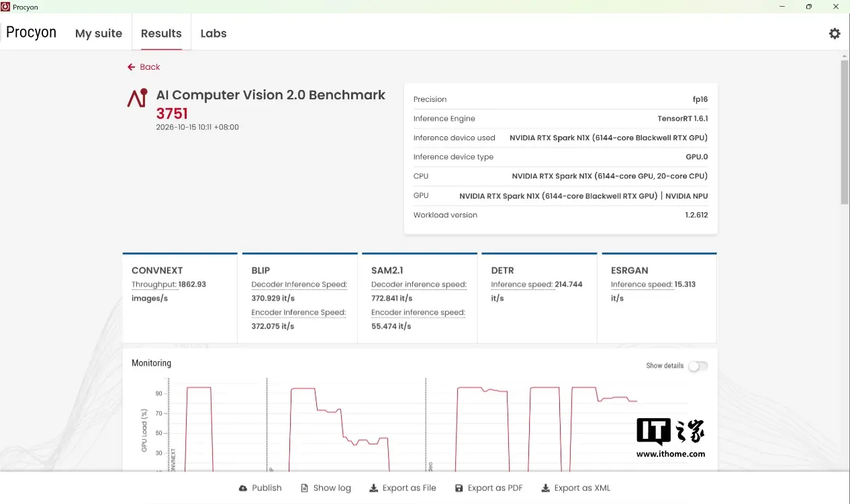This screenshot has height=504, width=850.
Task: Click the DETR inference speed 214.744
Action: click(569, 285)
